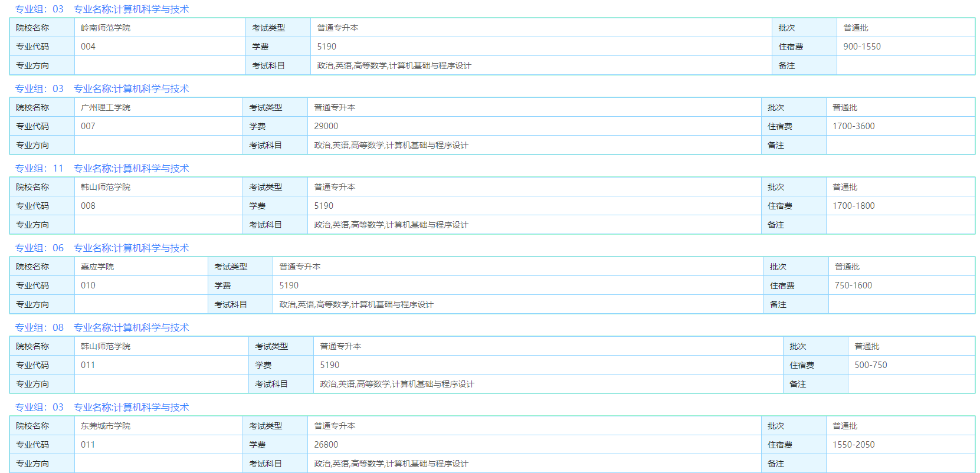Select the 004 major code cell
980x473 pixels.
[x=160, y=47]
